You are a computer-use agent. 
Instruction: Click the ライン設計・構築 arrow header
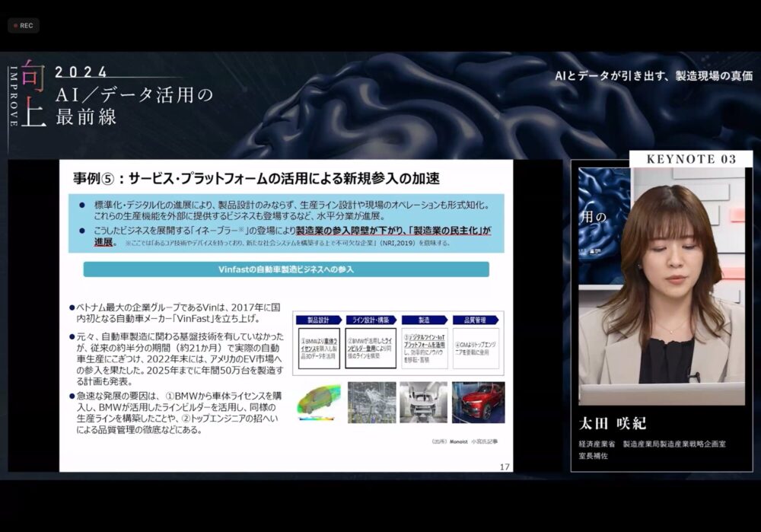(x=370, y=320)
